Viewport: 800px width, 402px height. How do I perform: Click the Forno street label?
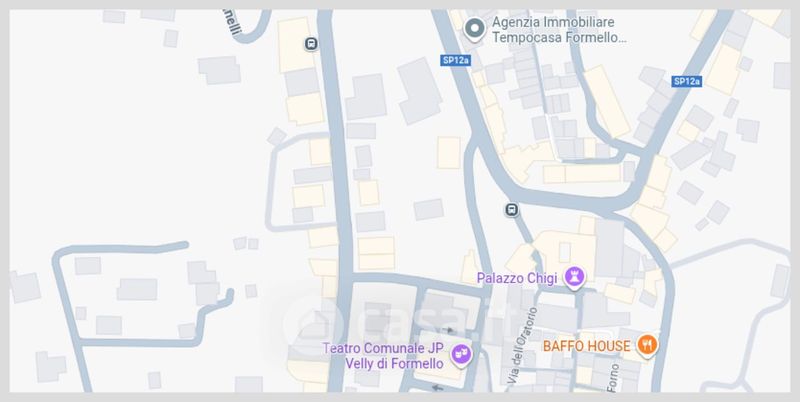coord(614,377)
